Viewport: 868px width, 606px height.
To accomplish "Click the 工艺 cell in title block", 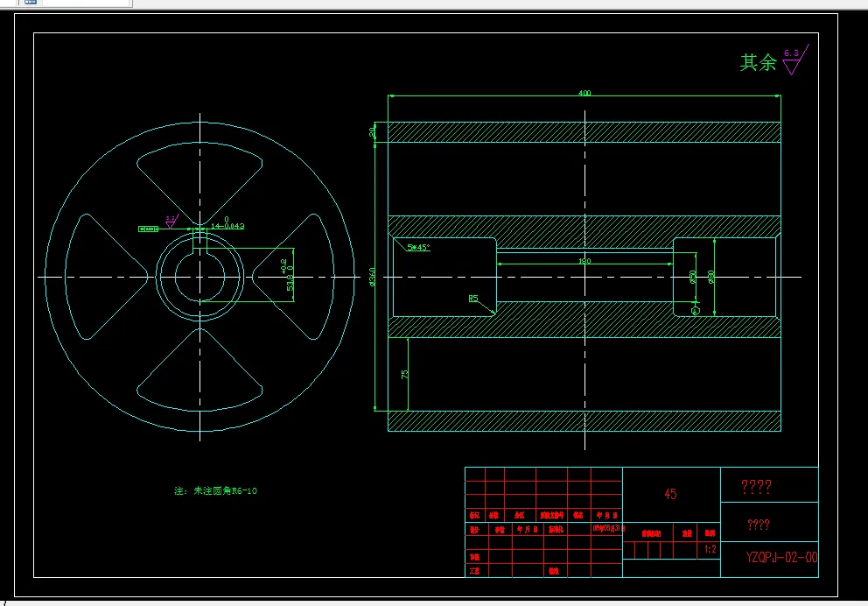I will coord(475,571).
